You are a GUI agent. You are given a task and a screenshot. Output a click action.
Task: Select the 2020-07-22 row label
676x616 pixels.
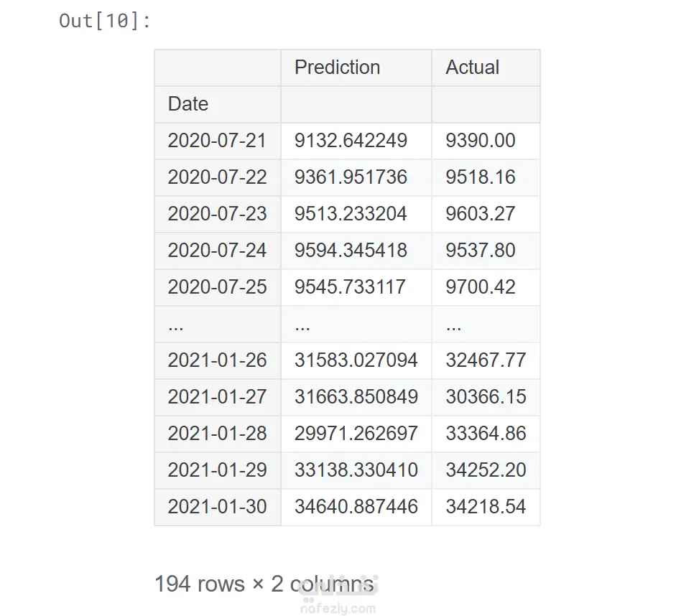(217, 177)
